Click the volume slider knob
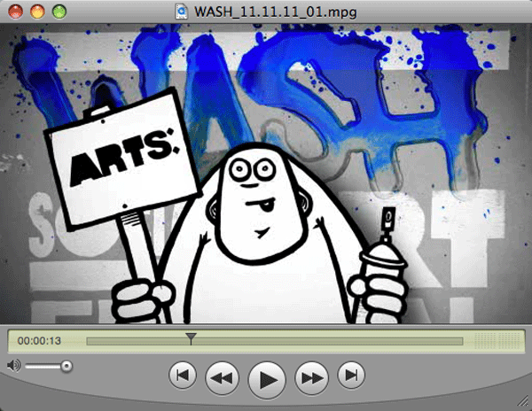The width and height of the screenshot is (532, 411). coord(66,366)
